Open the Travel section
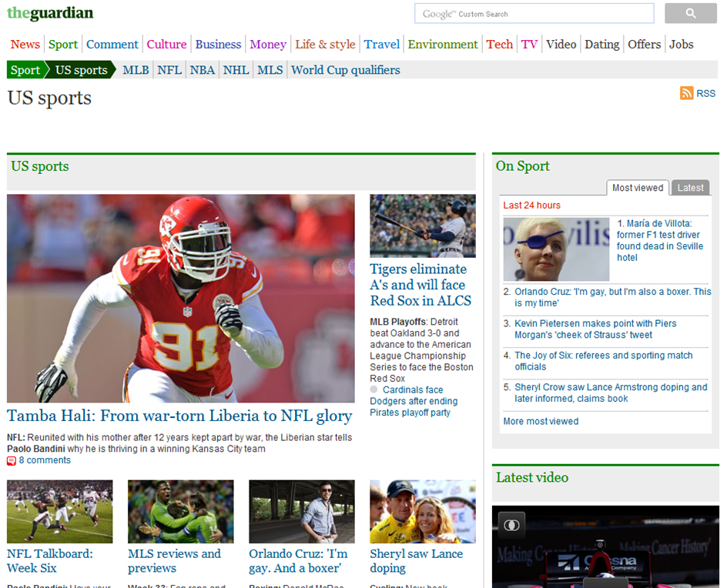 pos(381,45)
